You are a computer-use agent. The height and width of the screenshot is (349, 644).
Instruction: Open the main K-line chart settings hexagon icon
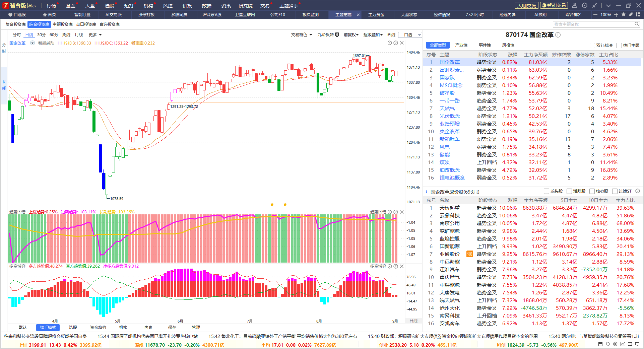[390, 43]
